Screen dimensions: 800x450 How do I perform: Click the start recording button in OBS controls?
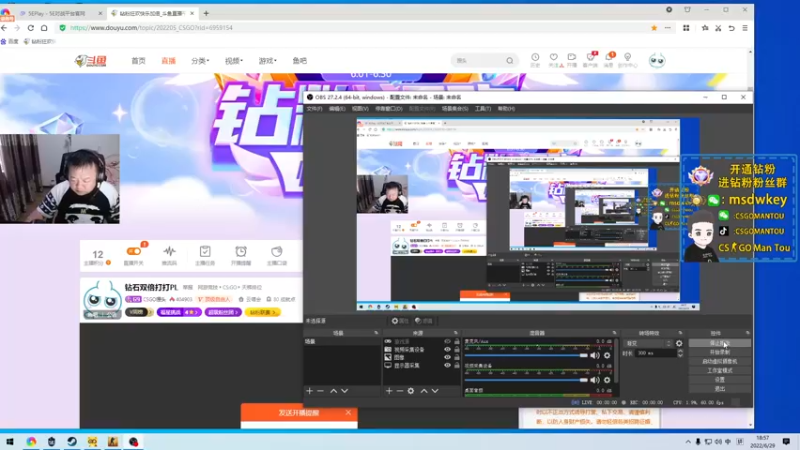[x=719, y=353]
